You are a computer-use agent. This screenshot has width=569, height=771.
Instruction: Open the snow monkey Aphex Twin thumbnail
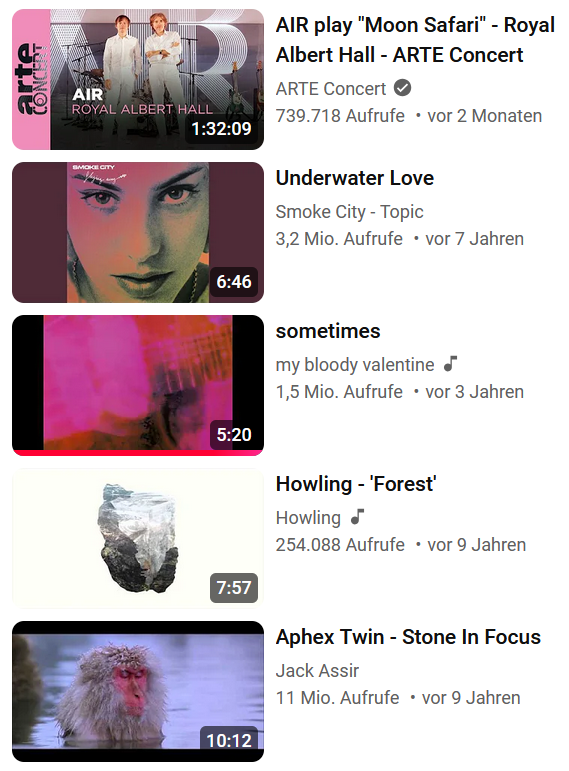[x=138, y=691]
